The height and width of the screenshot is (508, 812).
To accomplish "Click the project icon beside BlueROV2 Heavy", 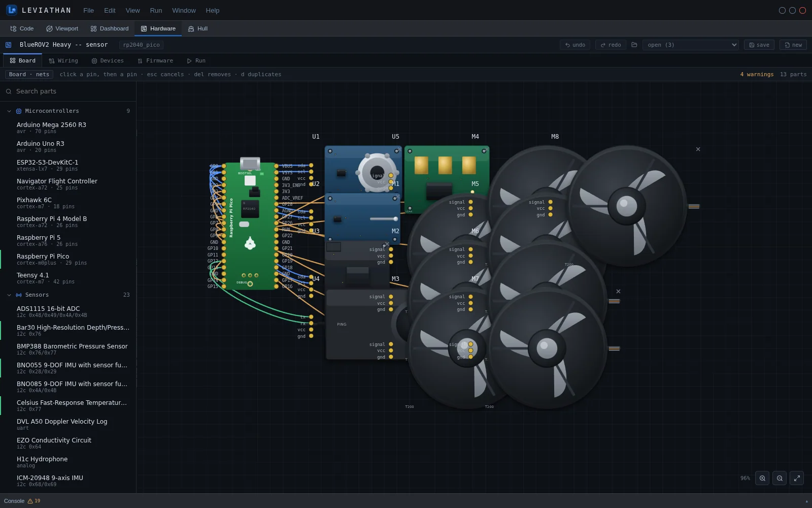I will [x=8, y=45].
